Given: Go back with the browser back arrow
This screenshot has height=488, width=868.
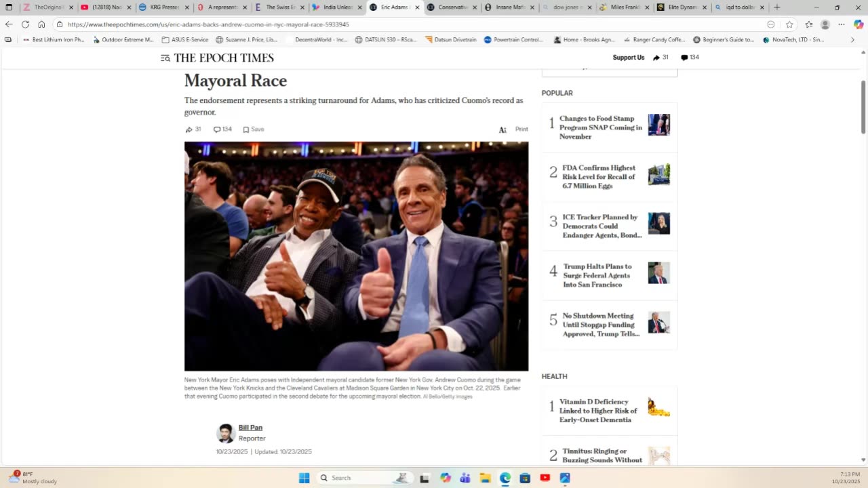Looking at the screenshot, I should click(x=9, y=24).
